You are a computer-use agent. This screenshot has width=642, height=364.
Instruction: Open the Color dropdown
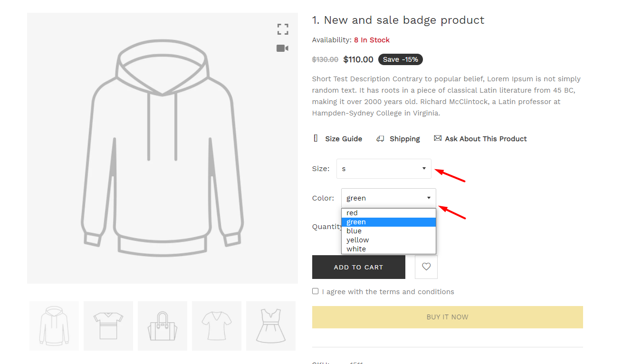(388, 198)
